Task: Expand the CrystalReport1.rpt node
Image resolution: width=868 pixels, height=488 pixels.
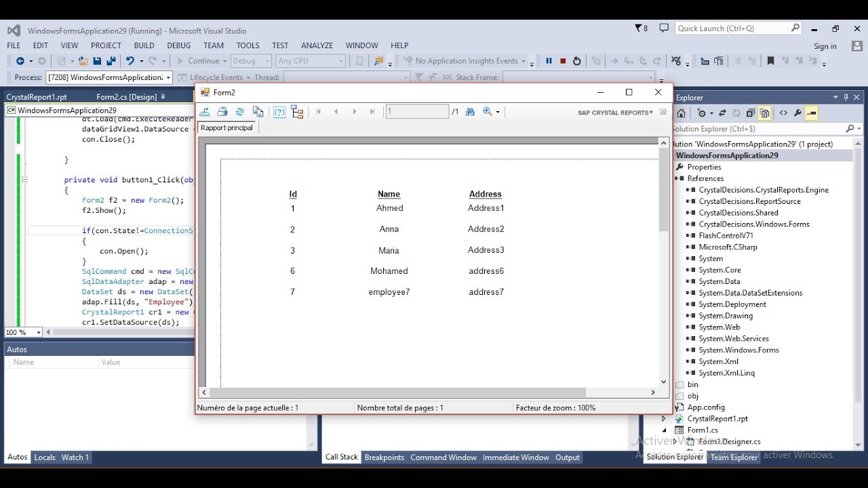Action: 664,419
